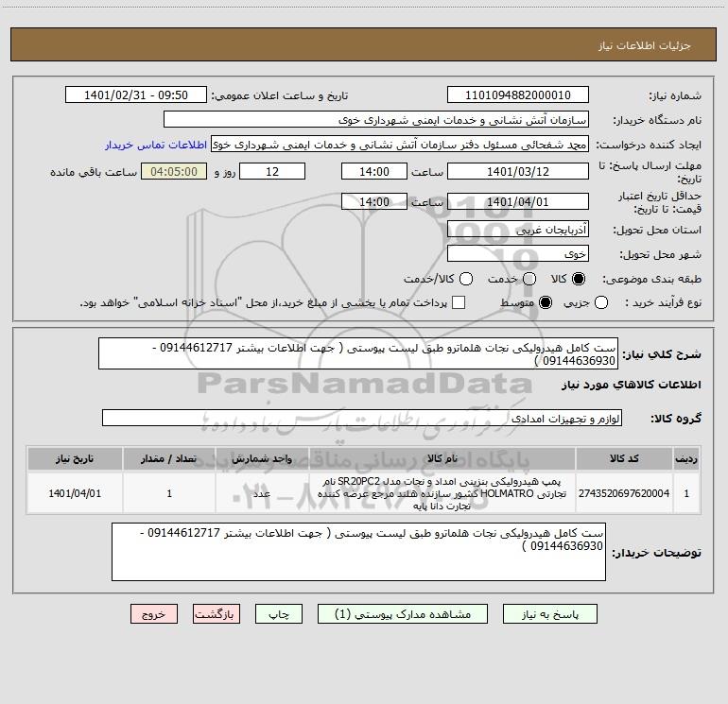This screenshot has height=704, width=728.
Task: Click the quantity cell showing 1
Action: tap(169, 493)
